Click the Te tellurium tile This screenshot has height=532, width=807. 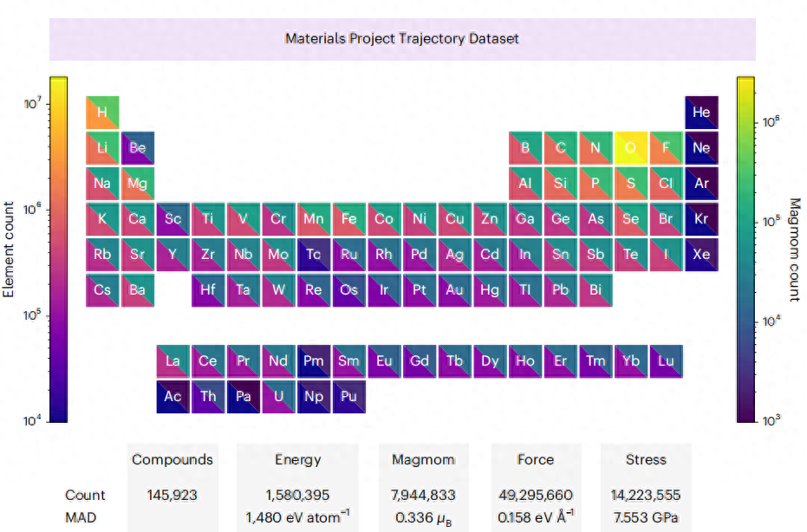coord(631,254)
